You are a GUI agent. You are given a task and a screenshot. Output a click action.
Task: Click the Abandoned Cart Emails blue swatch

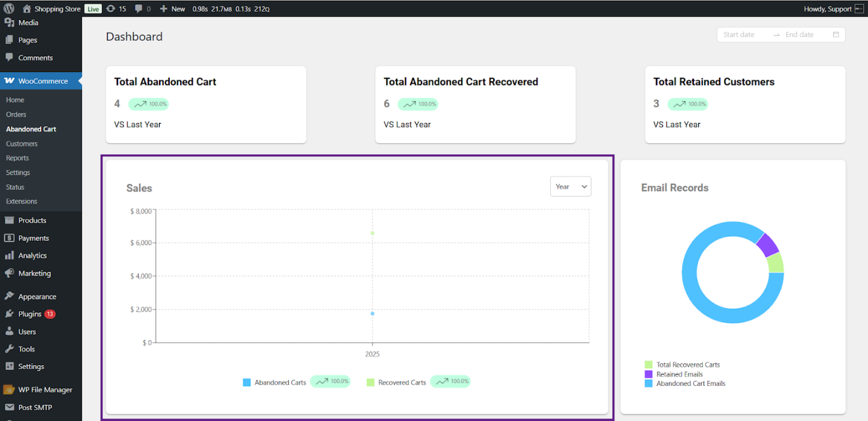648,383
